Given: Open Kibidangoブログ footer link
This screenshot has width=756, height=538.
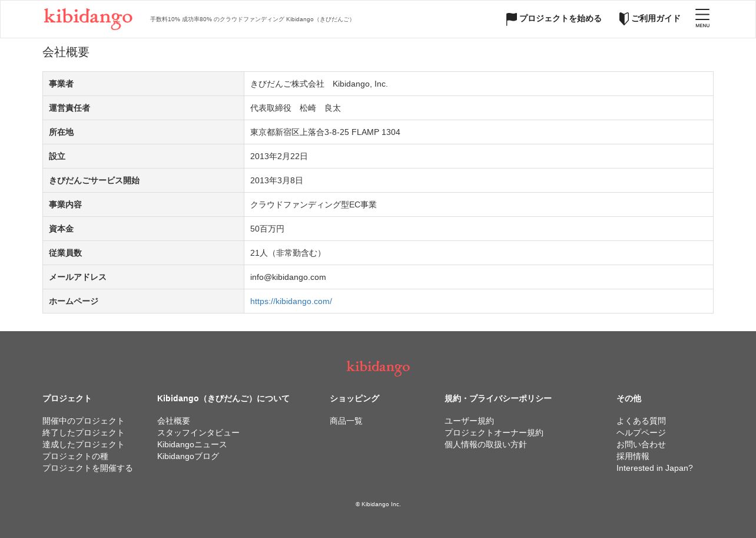Looking at the screenshot, I should (188, 456).
